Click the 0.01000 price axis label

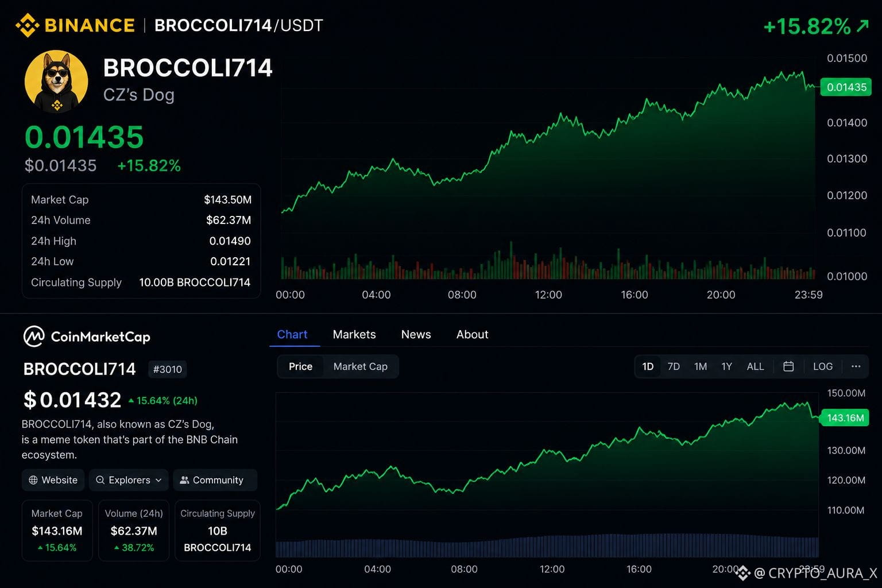pos(847,276)
